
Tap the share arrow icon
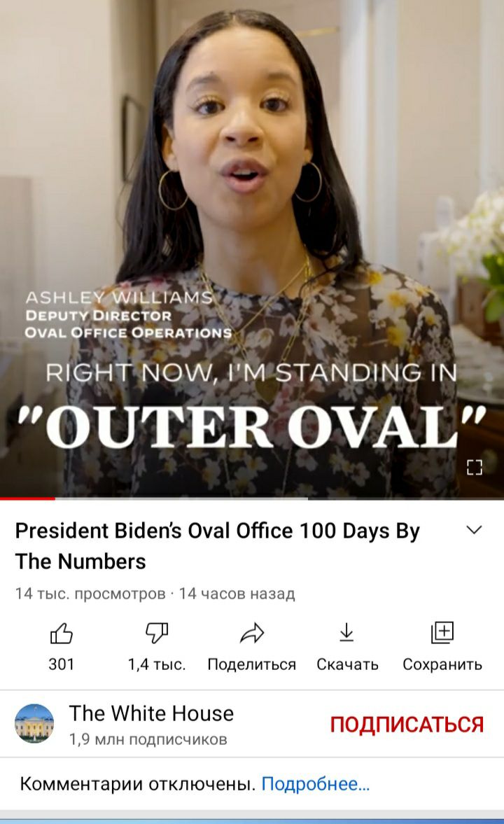click(252, 634)
